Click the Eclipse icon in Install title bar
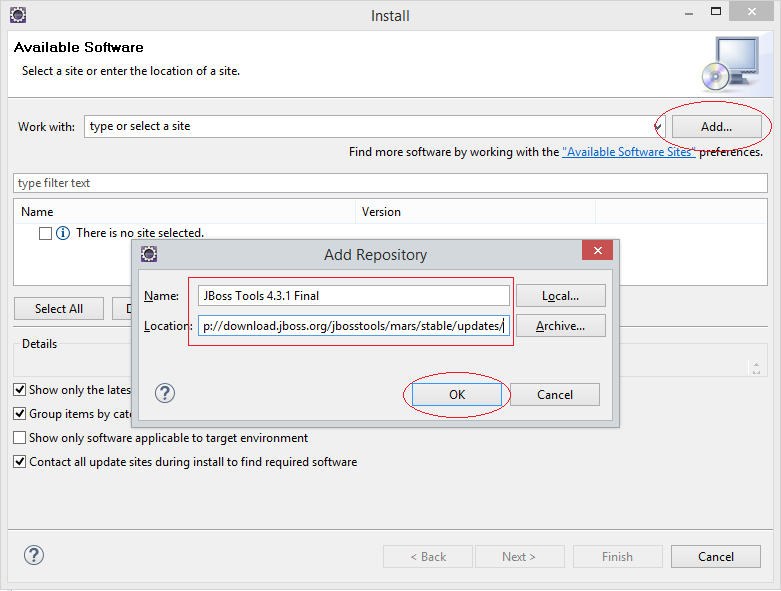 18,15
